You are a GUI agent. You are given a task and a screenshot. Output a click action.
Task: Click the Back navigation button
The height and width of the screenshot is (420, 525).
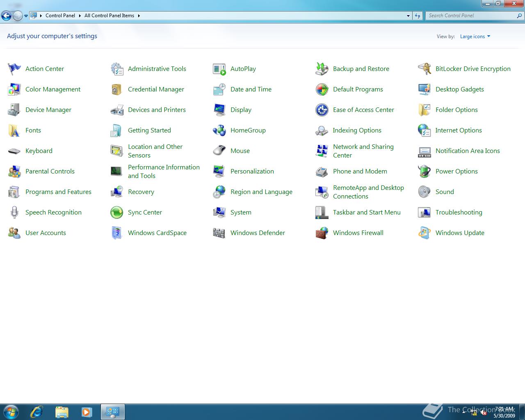pyautogui.click(x=6, y=16)
